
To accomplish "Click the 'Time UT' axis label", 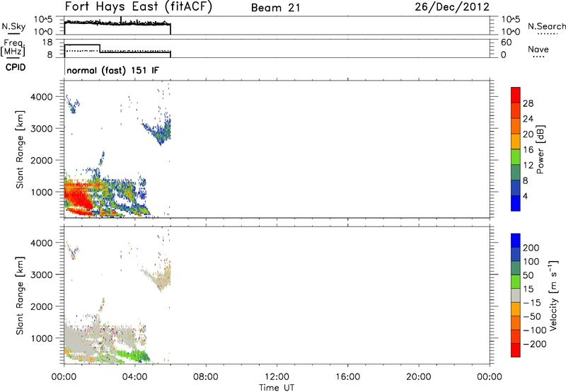I will [x=277, y=388].
